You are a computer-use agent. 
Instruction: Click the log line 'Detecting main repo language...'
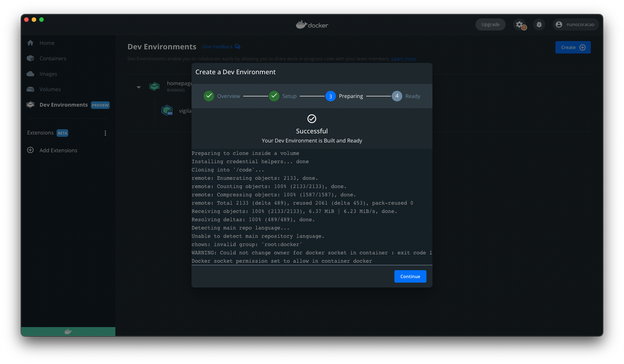[x=241, y=228]
